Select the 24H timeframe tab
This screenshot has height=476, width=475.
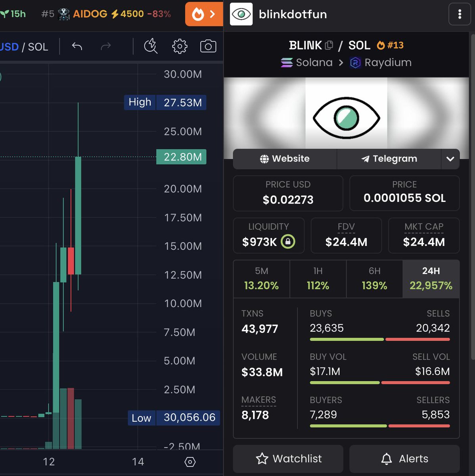click(431, 279)
